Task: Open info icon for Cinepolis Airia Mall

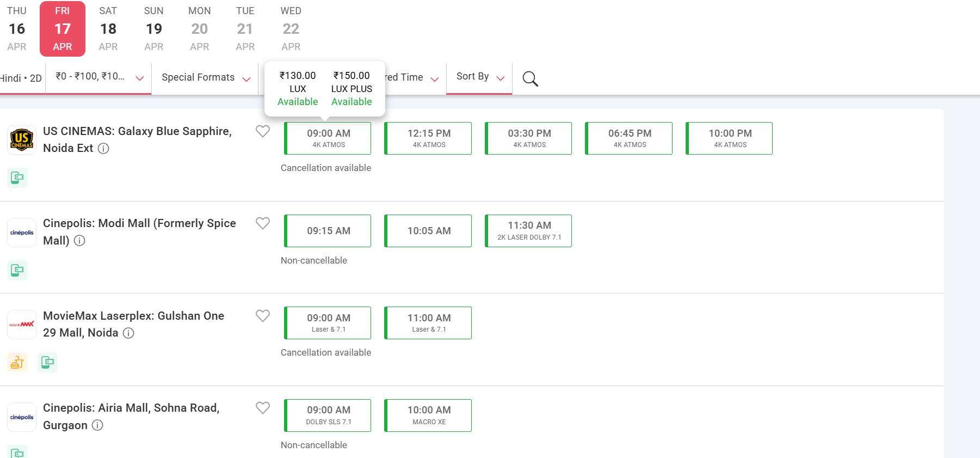Action: click(97, 425)
